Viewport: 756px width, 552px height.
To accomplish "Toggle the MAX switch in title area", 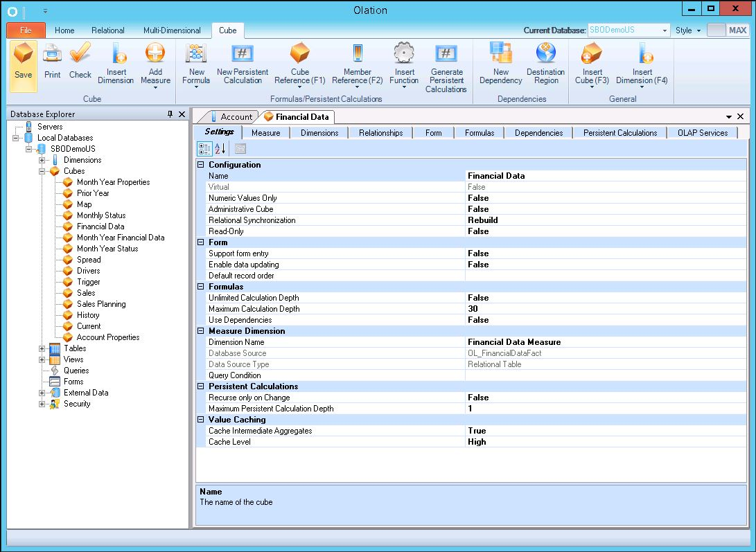I will [x=727, y=30].
